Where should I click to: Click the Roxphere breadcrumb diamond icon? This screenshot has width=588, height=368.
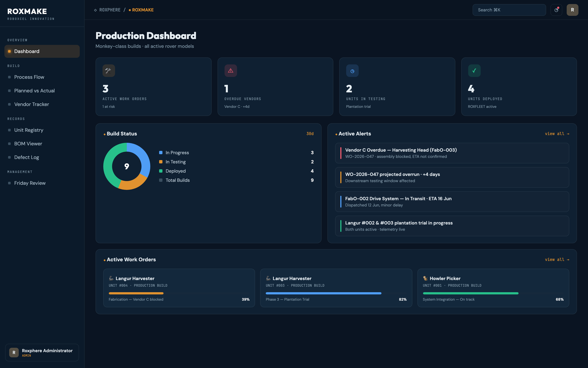[x=96, y=10]
